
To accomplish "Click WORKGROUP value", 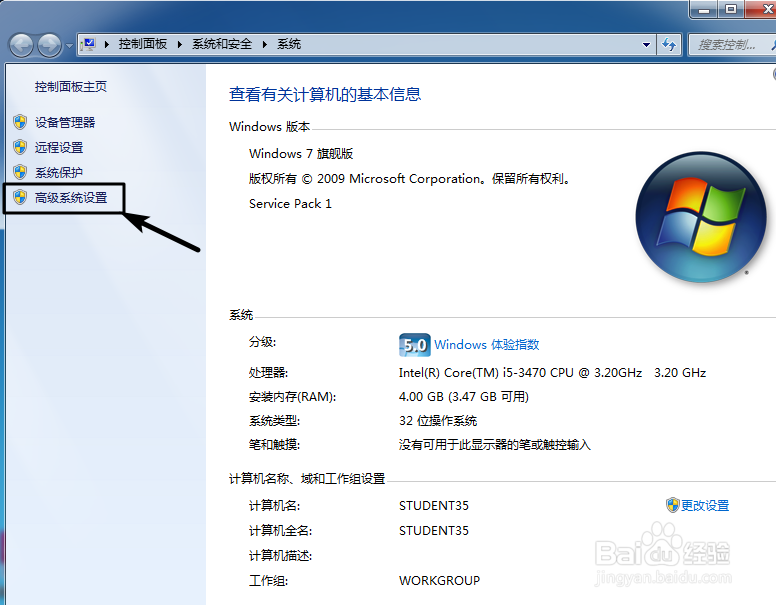I will [439, 580].
